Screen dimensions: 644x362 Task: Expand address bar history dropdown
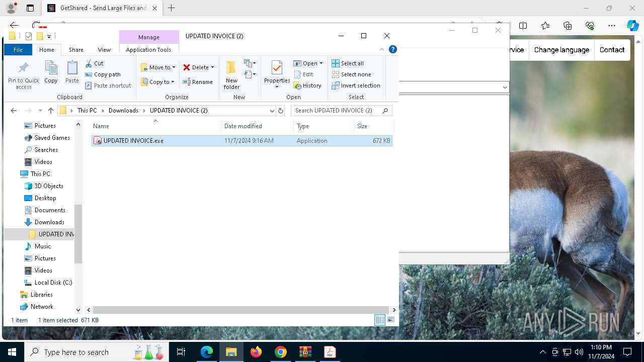[x=272, y=111]
